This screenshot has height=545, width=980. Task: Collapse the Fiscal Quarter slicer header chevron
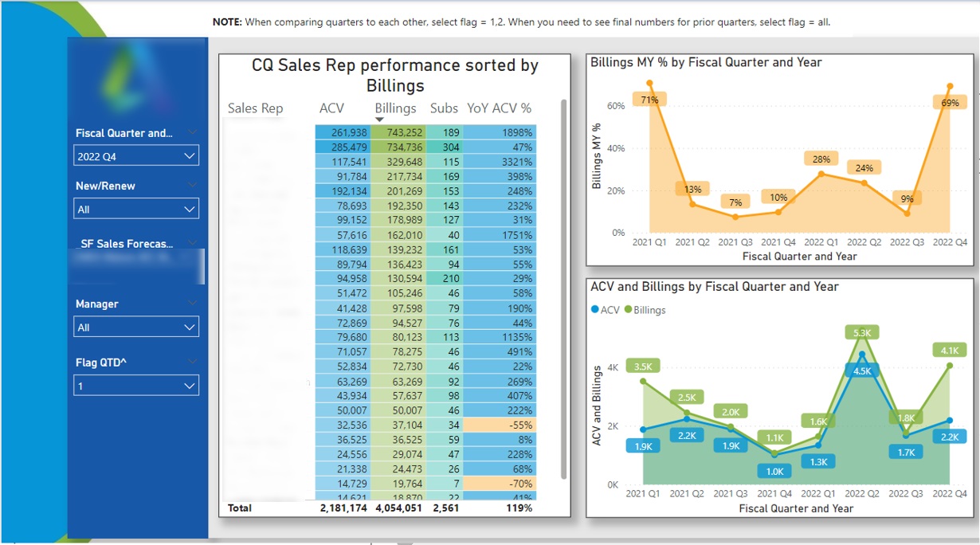click(x=191, y=133)
